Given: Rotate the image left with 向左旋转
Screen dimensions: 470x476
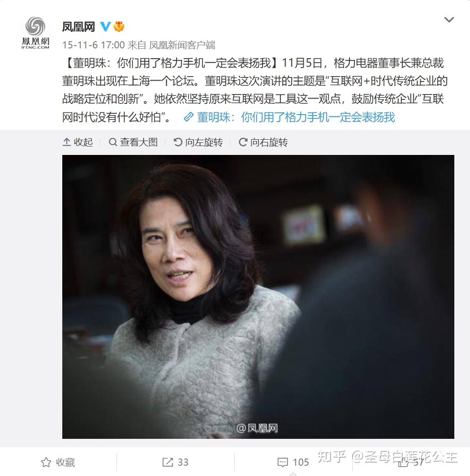Looking at the screenshot, I should 198,142.
